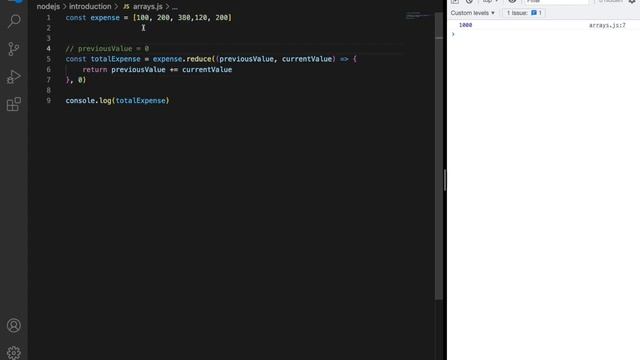Viewport: 640px width, 360px height.
Task: Click the JS file icon in breadcrumbs
Action: click(x=126, y=7)
